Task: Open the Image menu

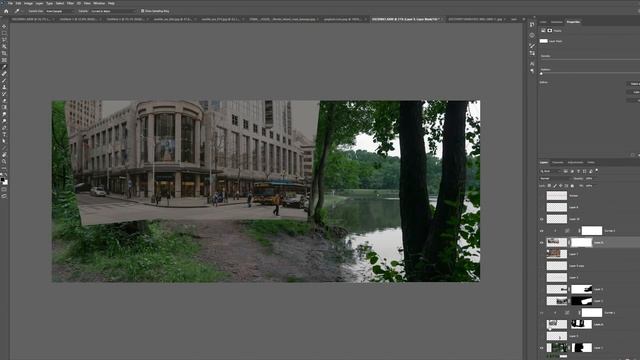Action: pyautogui.click(x=28, y=3)
